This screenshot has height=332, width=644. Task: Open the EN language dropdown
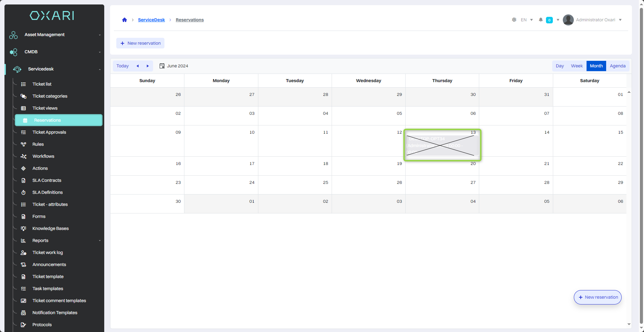[527, 20]
